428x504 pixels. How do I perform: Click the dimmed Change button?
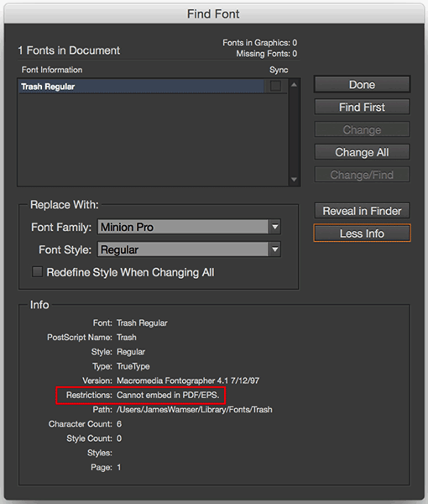pos(362,129)
